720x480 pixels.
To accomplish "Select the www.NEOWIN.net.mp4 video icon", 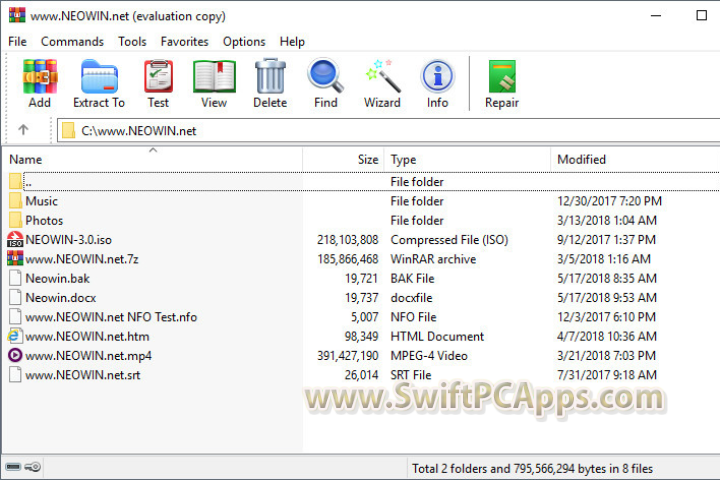I will click(x=15, y=355).
